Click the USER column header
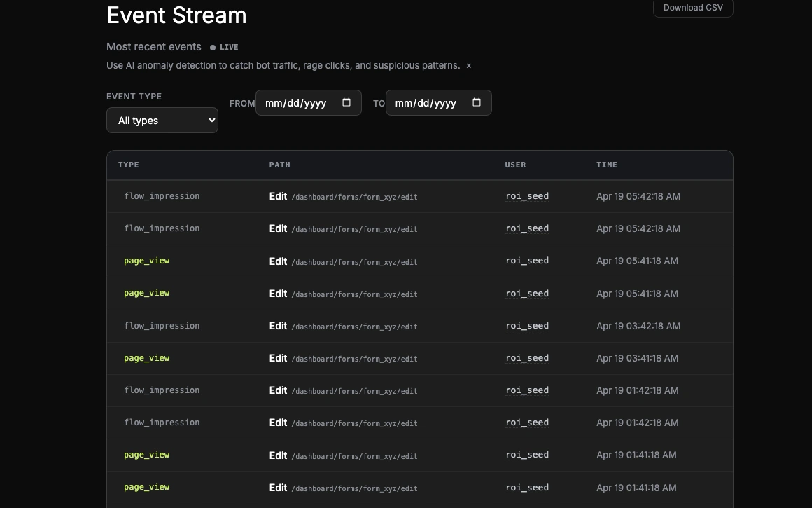The height and width of the screenshot is (508, 812). 515,165
